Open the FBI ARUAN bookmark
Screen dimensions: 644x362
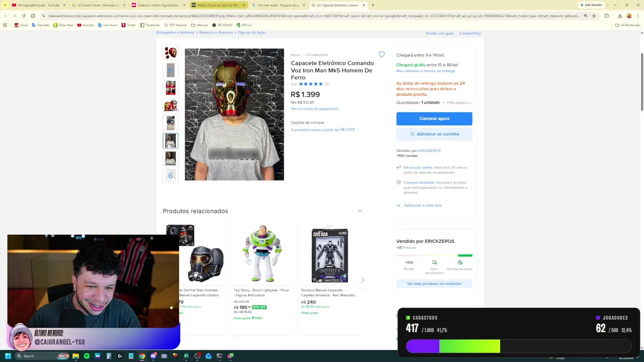(222, 25)
